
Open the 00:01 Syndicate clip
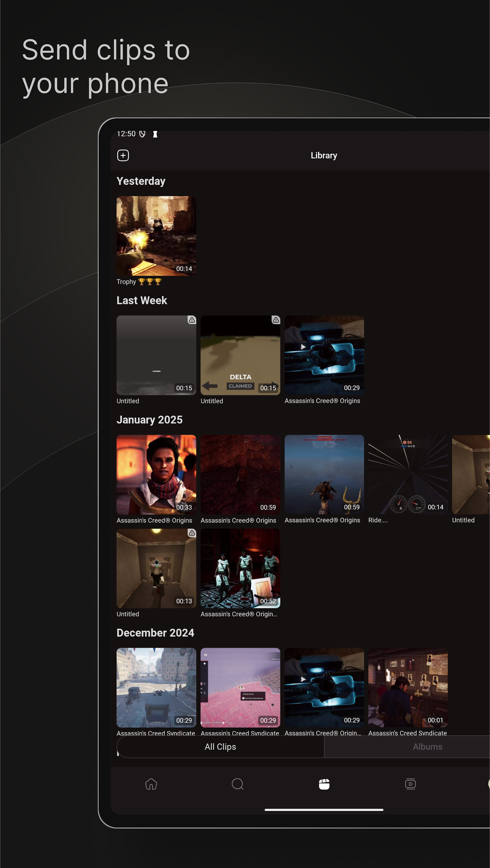tap(408, 688)
